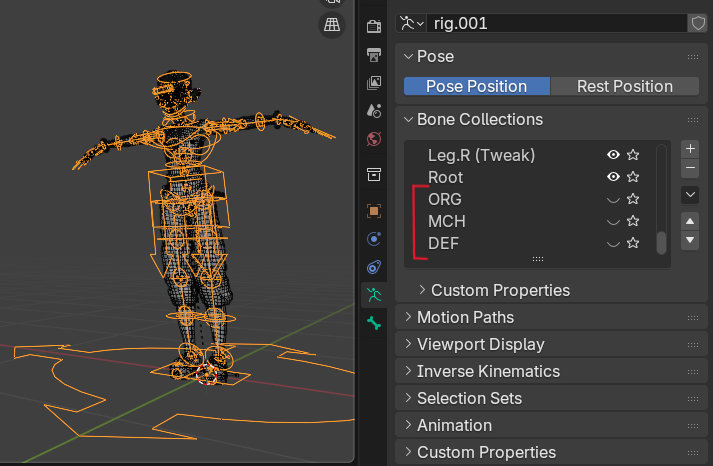713x466 pixels.
Task: Open bone collection specials dropdown menu
Action: point(690,194)
